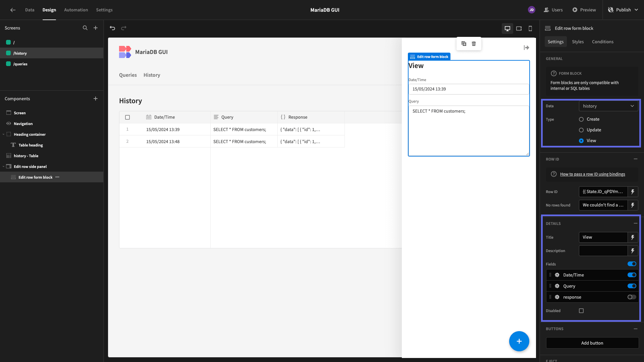Viewport: 644px width, 362px height.
Task: Check the Disabled checkbox
Action: (x=581, y=311)
